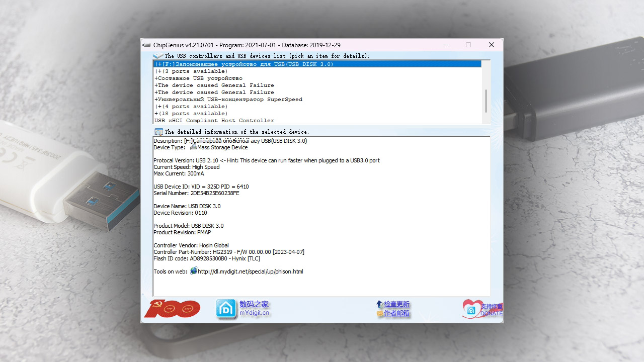Click the detailed information header icon

[158, 132]
